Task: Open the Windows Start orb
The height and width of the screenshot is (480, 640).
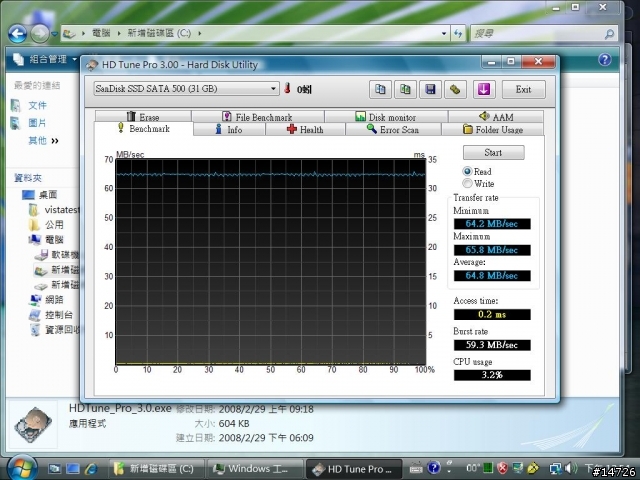Action: pos(22,468)
